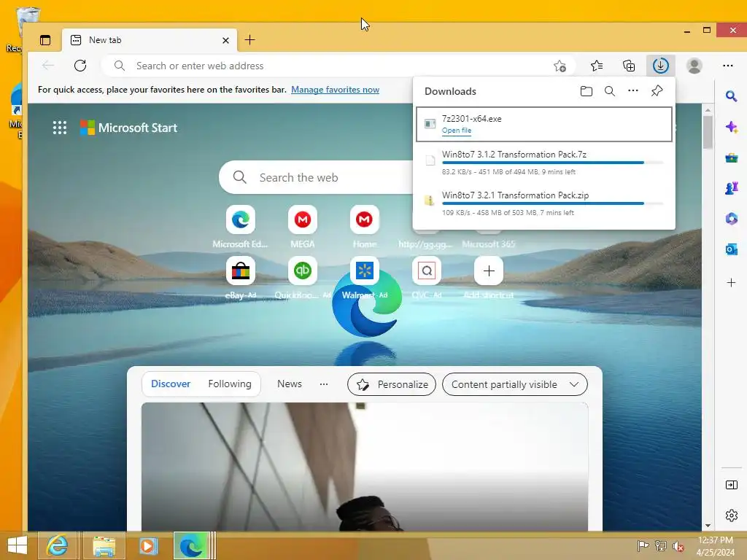
Task: Open the Tools briefcase icon in sidebar
Action: (x=731, y=157)
